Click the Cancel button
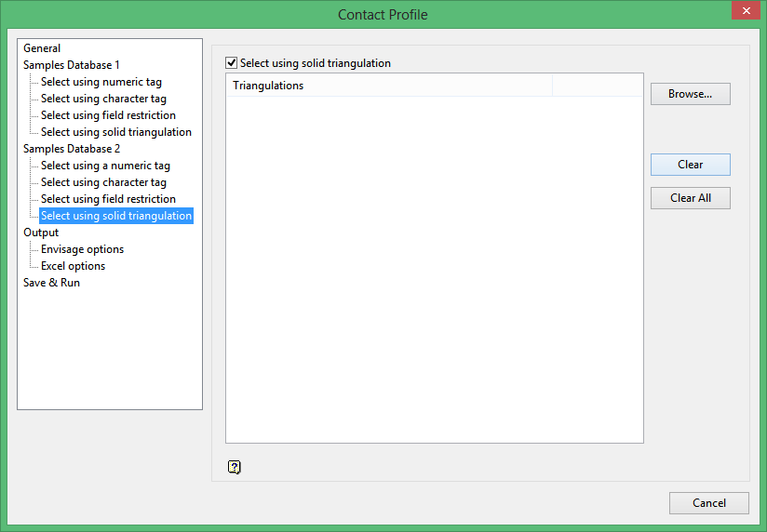This screenshot has height=532, width=767. click(708, 502)
